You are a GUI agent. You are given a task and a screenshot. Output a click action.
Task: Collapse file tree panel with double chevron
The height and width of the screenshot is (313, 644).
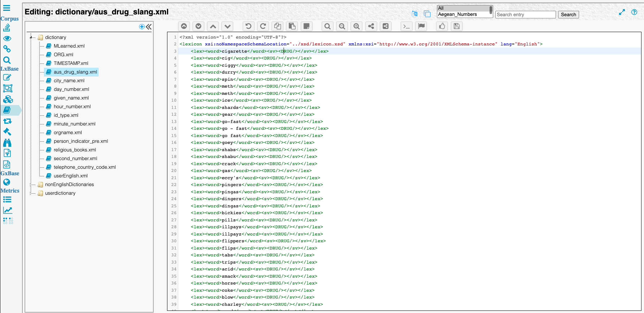[149, 27]
